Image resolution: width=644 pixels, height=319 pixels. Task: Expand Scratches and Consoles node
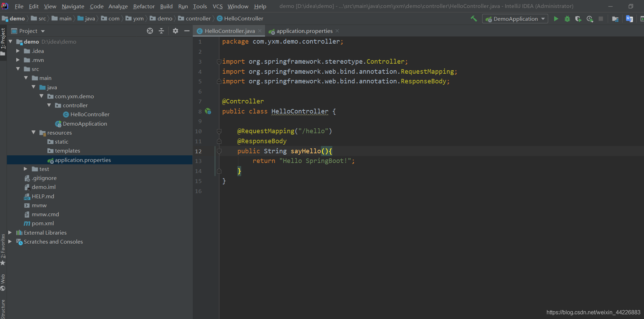(x=10, y=241)
